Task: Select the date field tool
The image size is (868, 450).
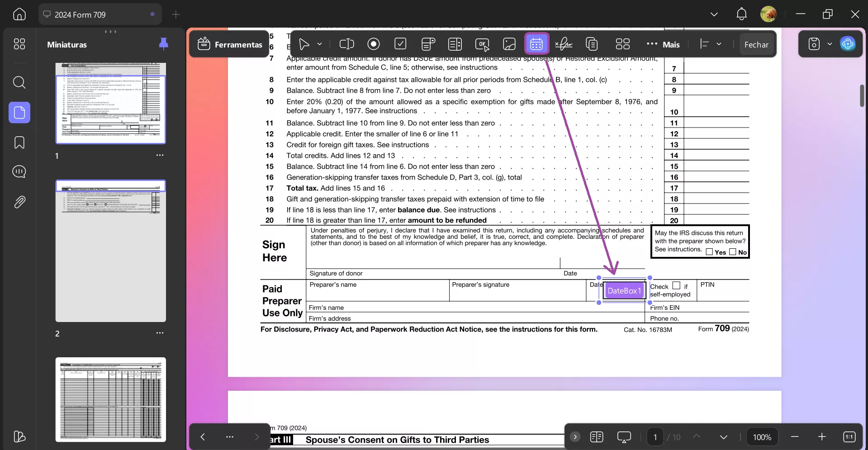Action: [x=536, y=44]
